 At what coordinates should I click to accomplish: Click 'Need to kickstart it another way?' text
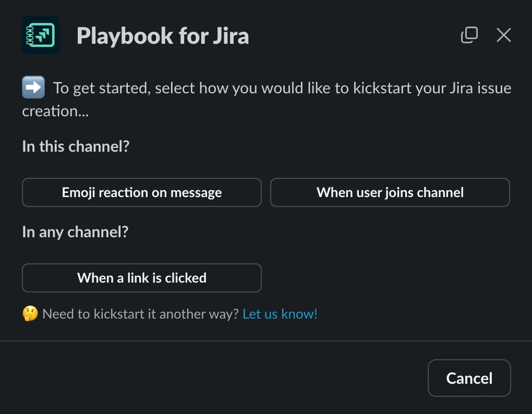(x=141, y=314)
